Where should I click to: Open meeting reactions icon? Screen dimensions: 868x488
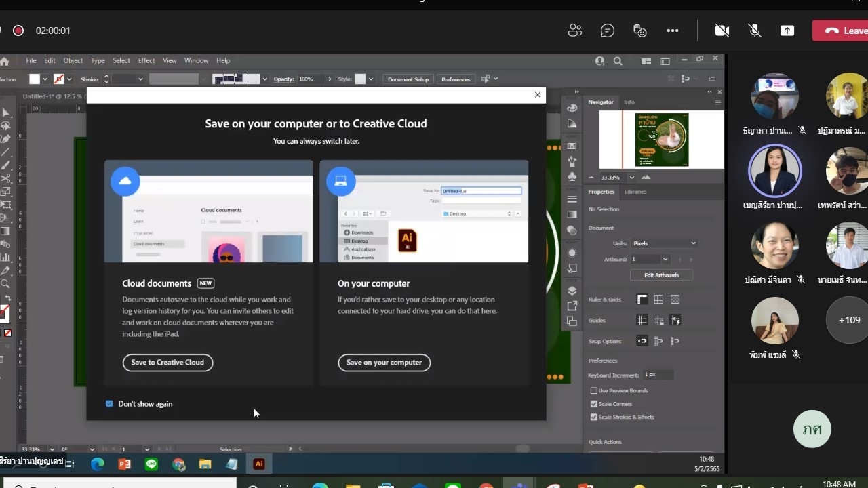pos(640,30)
